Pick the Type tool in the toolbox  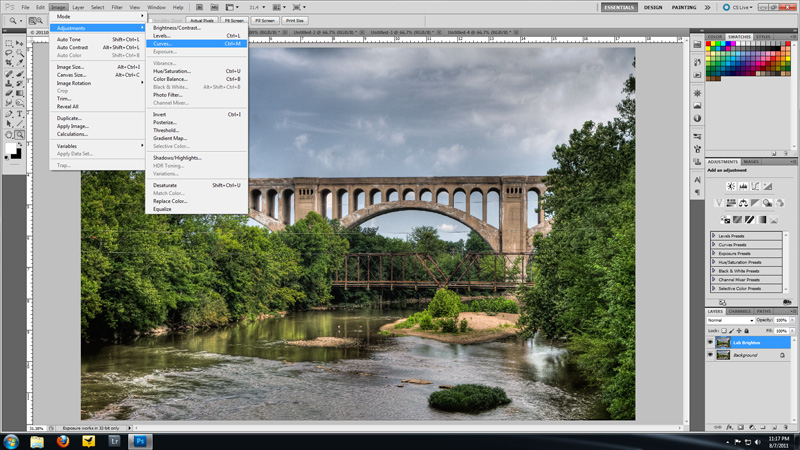[19, 114]
